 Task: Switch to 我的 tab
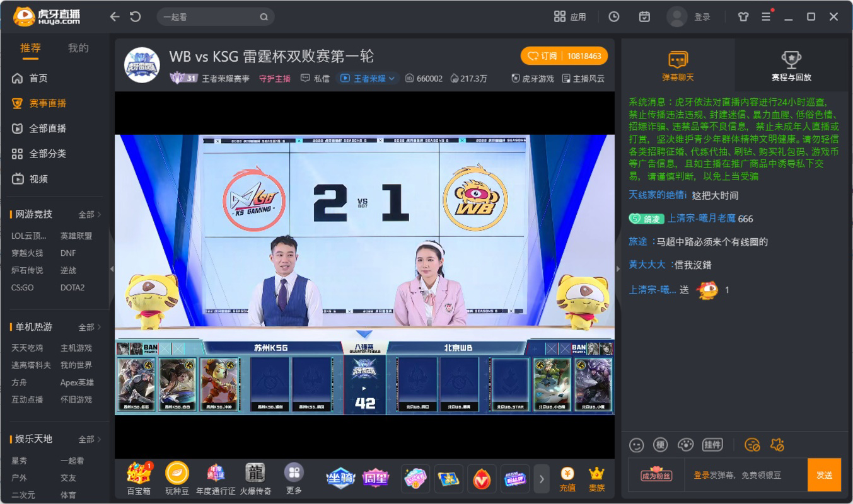click(x=78, y=48)
